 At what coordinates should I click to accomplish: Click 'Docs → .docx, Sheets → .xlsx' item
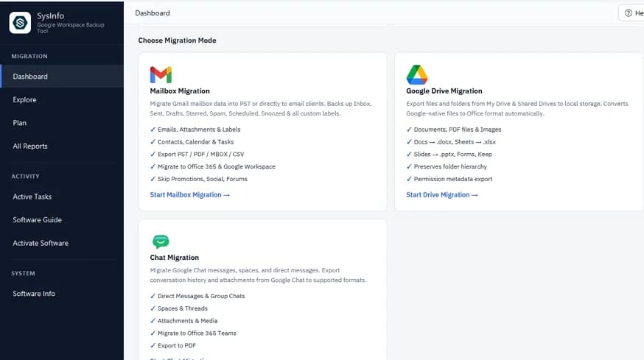point(451,141)
